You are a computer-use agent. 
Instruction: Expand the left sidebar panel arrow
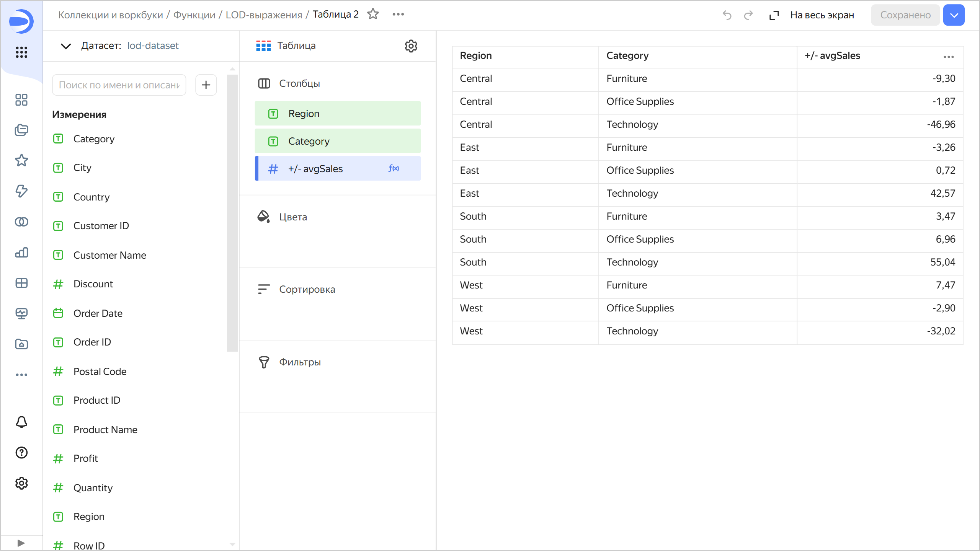(x=21, y=543)
